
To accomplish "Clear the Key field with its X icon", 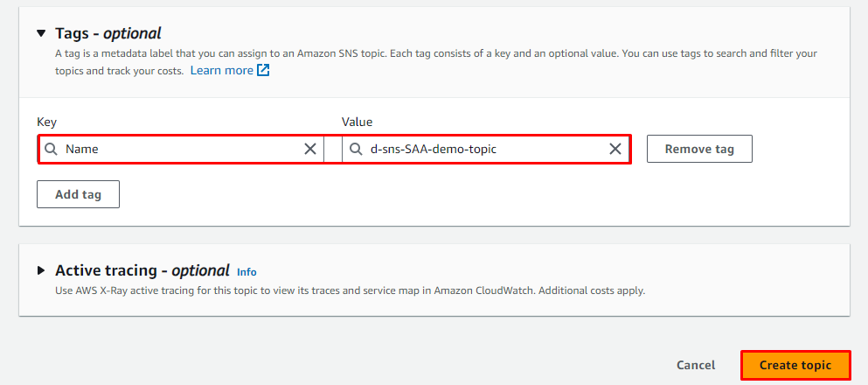I will pyautogui.click(x=310, y=149).
